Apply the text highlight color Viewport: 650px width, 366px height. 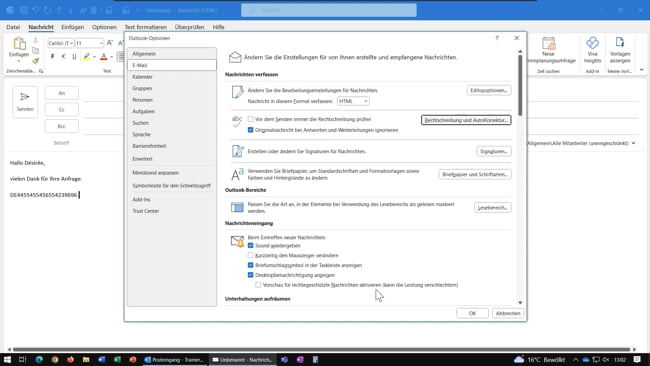(x=86, y=56)
